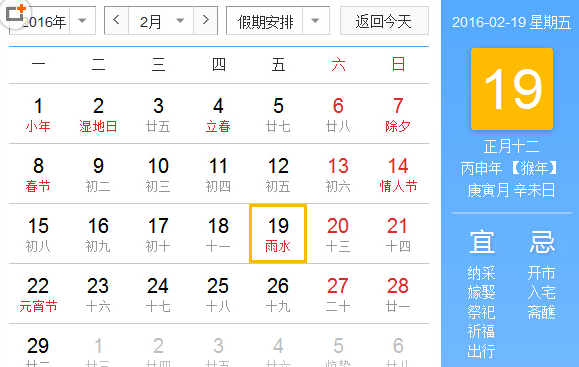This screenshot has height=367, width=579.
Task: Select February 24 十七
Action: coord(158,294)
